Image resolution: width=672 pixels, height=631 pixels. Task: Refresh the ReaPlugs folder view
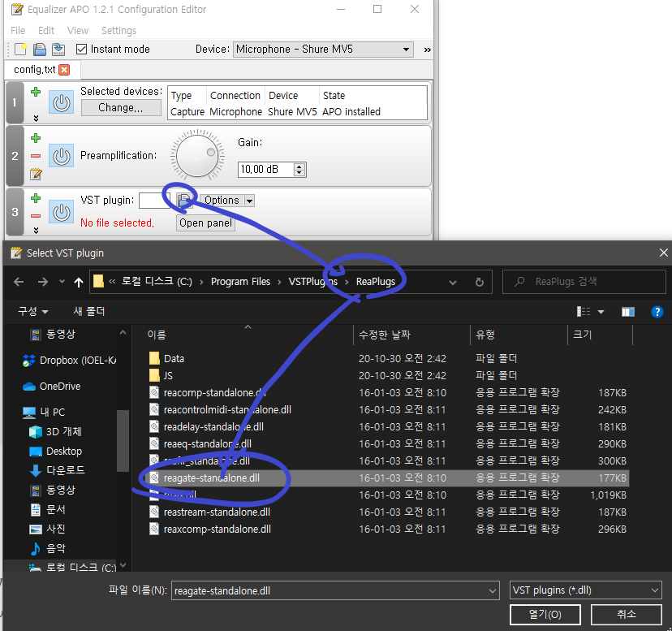pyautogui.click(x=480, y=282)
